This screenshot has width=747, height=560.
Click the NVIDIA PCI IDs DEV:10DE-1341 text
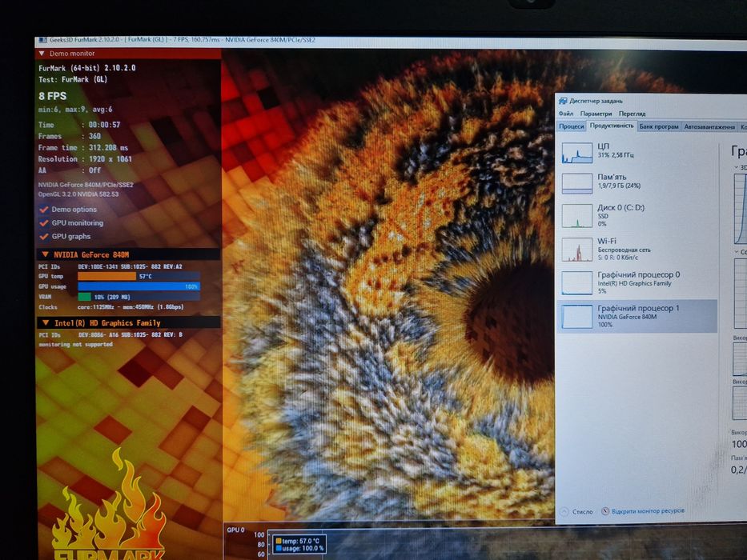130,266
